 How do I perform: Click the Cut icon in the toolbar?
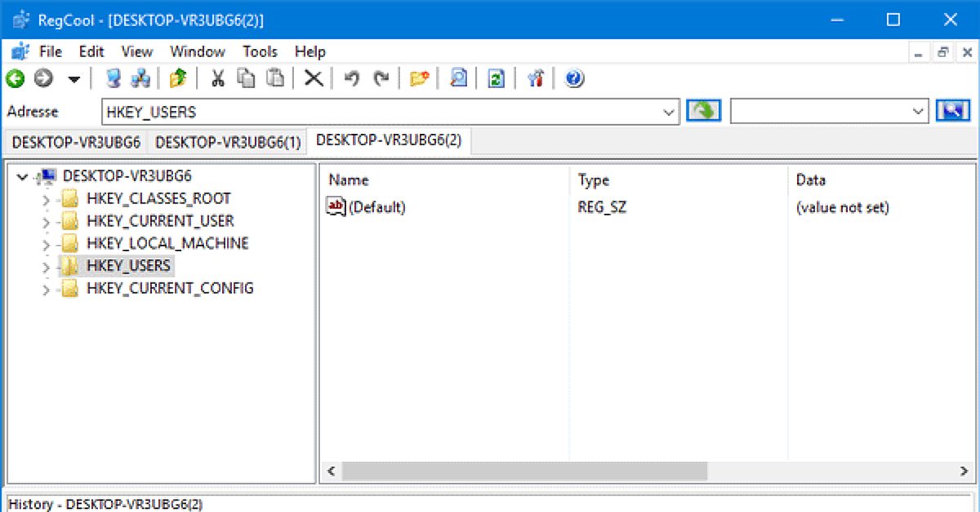pyautogui.click(x=218, y=78)
